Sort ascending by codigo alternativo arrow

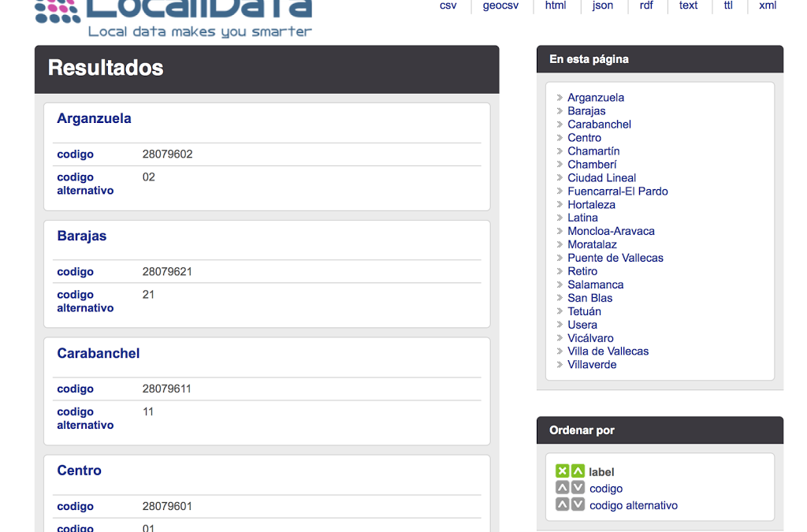point(562,504)
